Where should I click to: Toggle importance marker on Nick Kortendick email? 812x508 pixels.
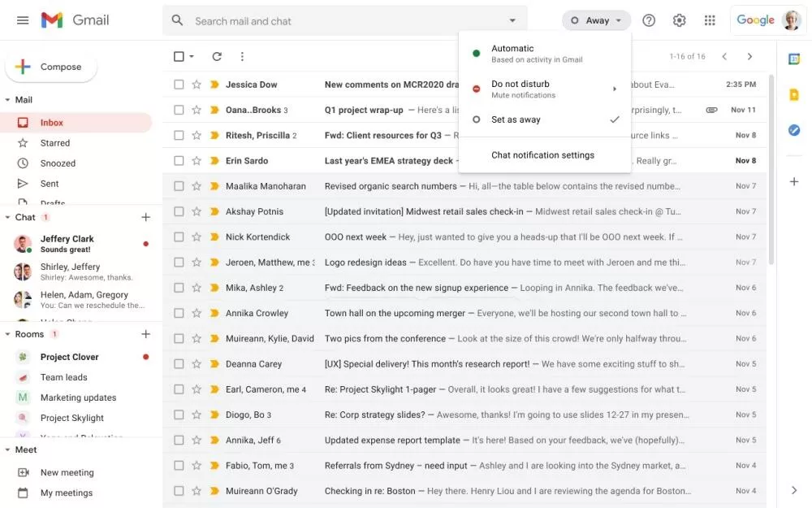(214, 237)
